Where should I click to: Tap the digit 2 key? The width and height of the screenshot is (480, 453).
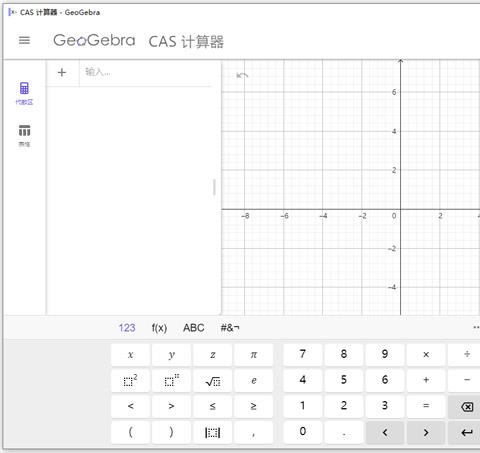[x=344, y=406]
